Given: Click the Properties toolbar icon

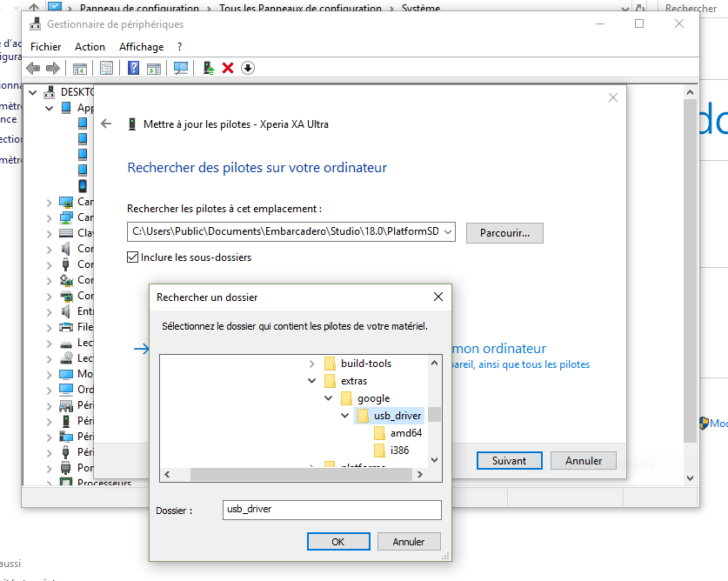Looking at the screenshot, I should pos(106,68).
